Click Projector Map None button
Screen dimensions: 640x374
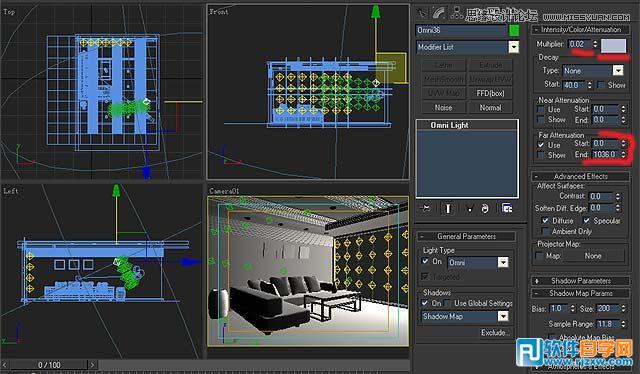593,256
